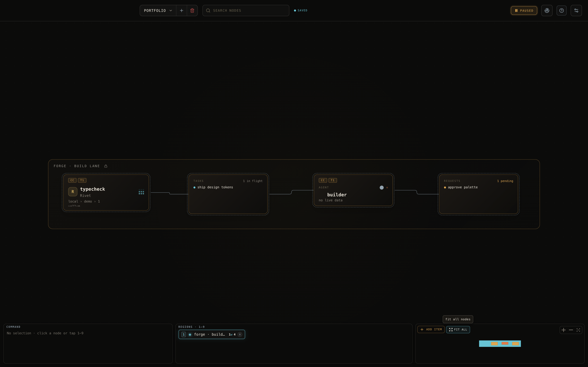Open the help question mark icon
Screen dimensions: 588x367
[x=561, y=11]
